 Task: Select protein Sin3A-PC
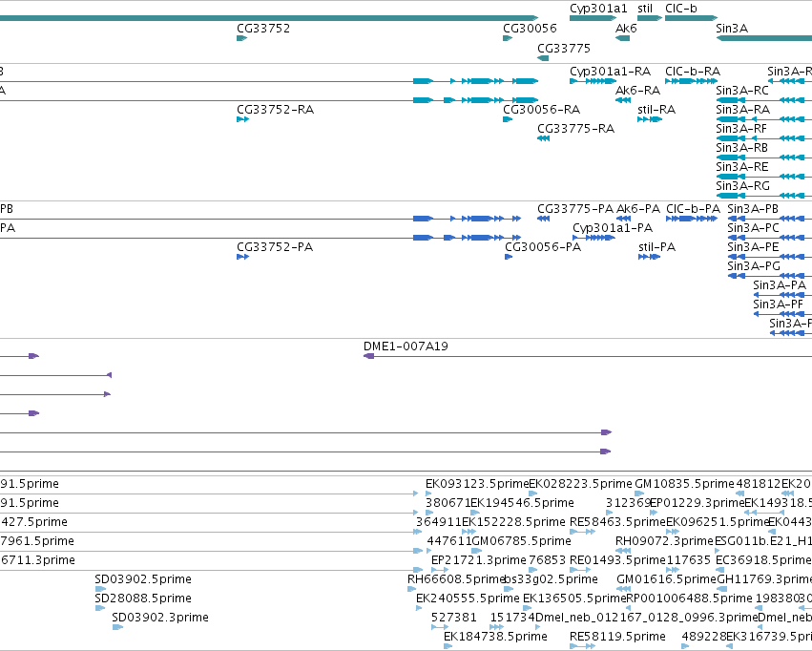[x=769, y=238]
